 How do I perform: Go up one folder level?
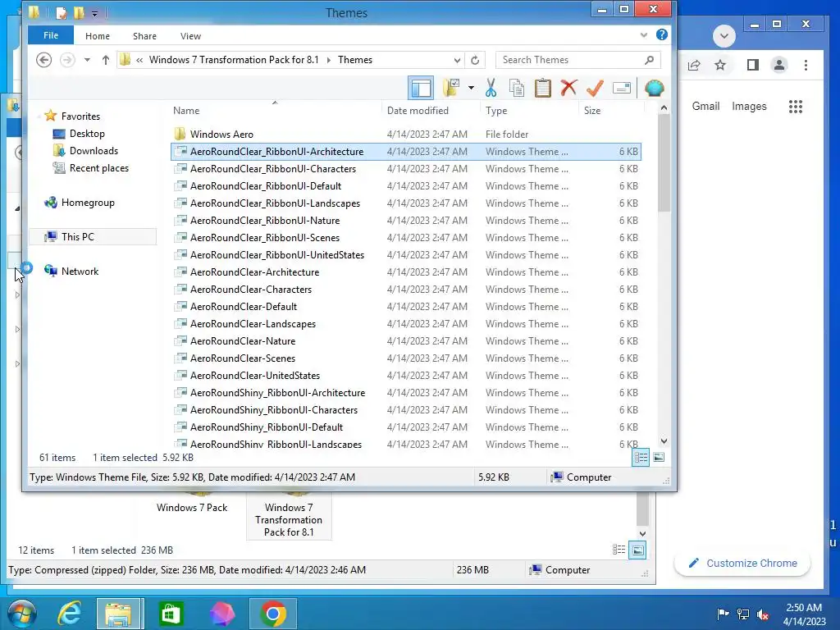coord(106,60)
